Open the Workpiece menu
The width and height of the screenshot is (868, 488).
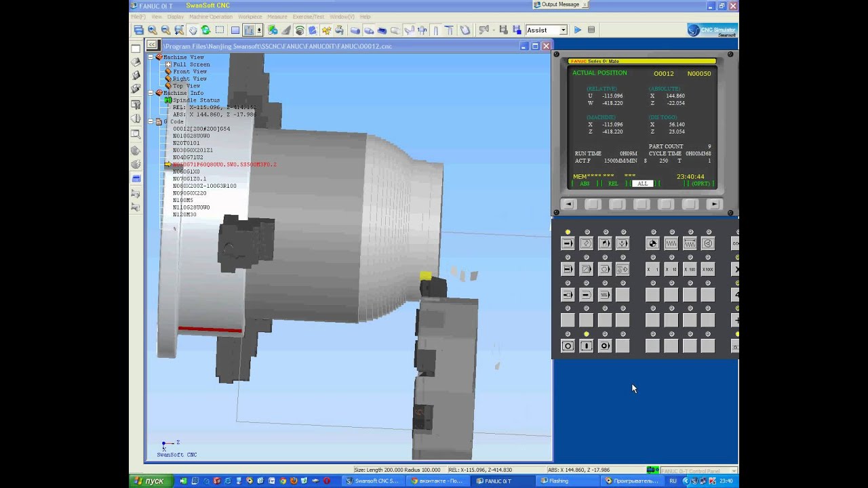pyautogui.click(x=250, y=16)
